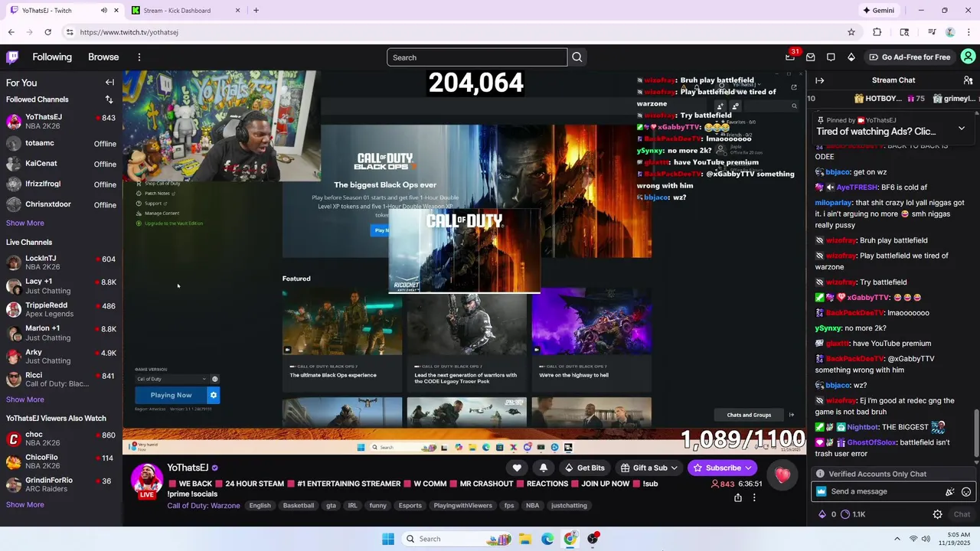Click the Get Bits button
980x551 pixels.
pos(584,468)
